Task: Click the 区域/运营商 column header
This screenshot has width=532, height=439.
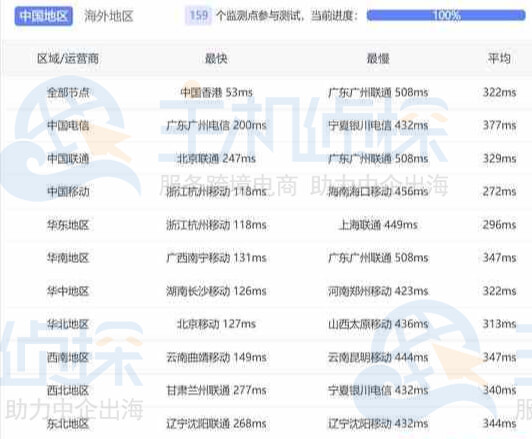Action: (68, 58)
